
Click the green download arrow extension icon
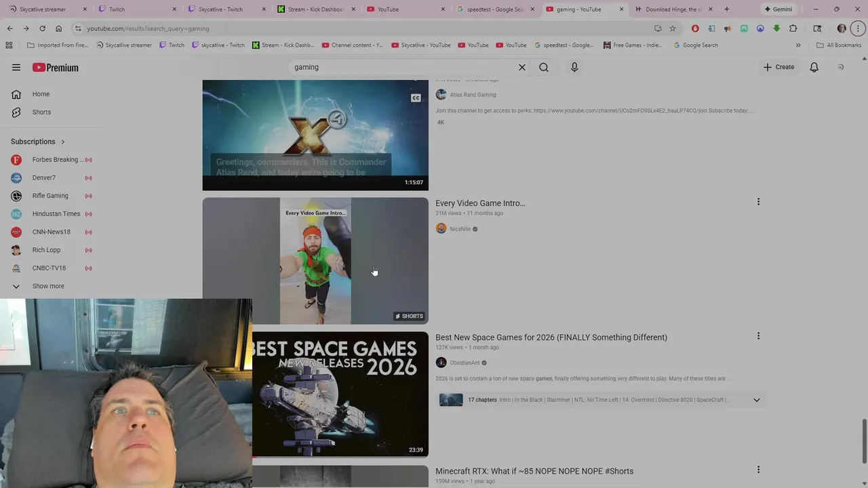pyautogui.click(x=776, y=28)
